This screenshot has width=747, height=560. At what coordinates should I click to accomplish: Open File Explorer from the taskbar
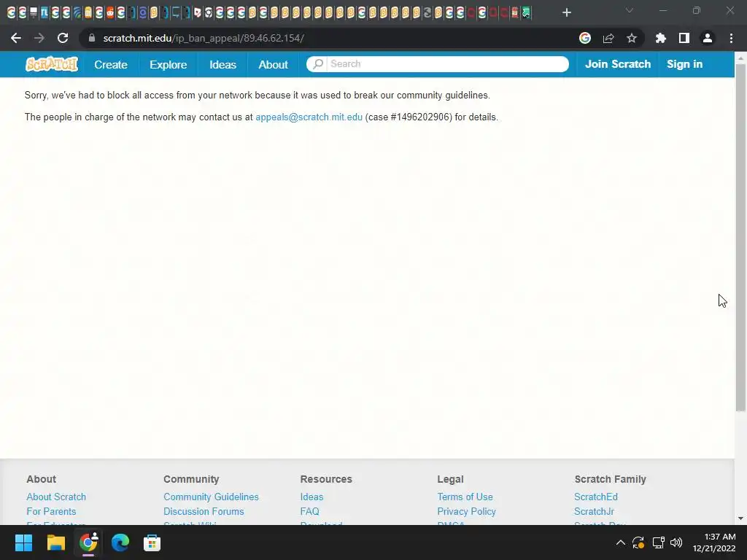click(x=55, y=542)
